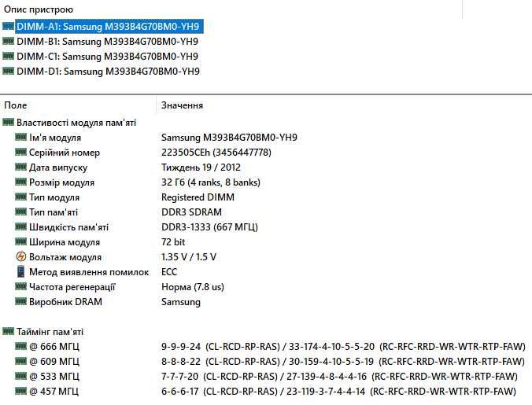This screenshot has height=405, width=532.
Task: Click the memory chip icon beside DIMM-D1
Action: (x=8, y=71)
